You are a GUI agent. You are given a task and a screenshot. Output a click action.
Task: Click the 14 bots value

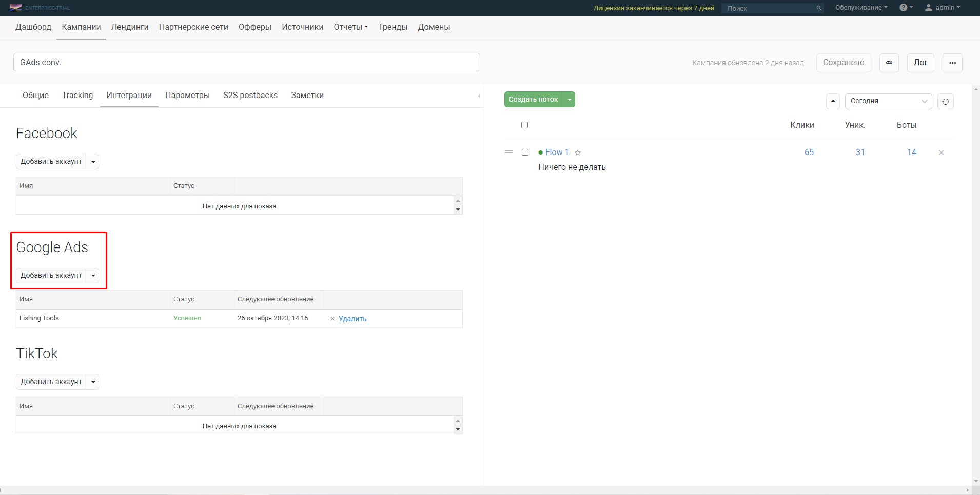coord(912,153)
